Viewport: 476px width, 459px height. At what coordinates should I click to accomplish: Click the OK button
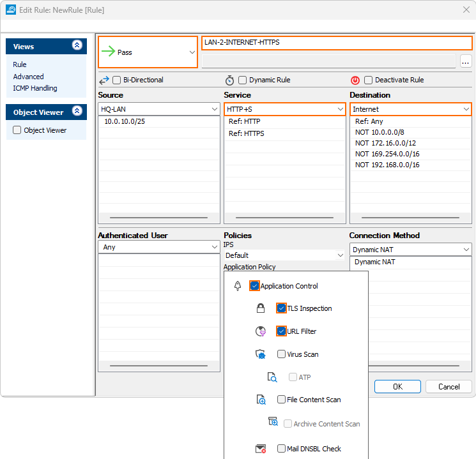(397, 386)
